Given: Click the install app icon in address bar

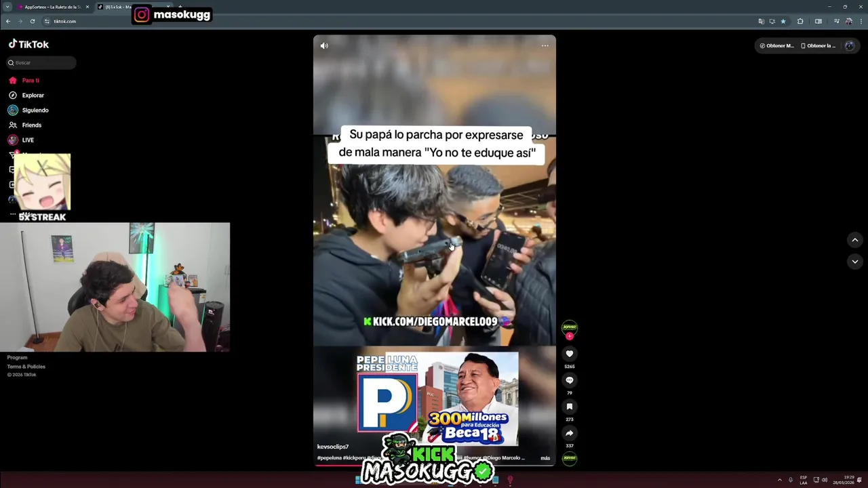Looking at the screenshot, I should point(772,21).
